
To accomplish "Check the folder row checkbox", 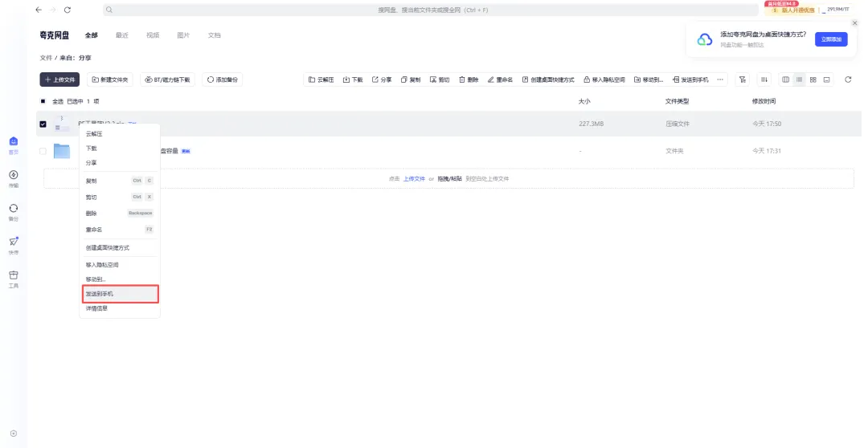I will coord(43,151).
